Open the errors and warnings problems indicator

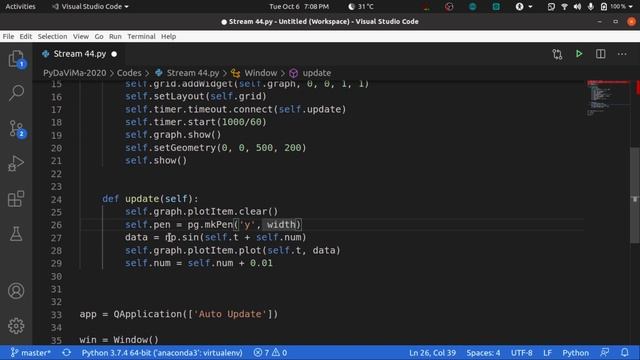[x=270, y=353]
